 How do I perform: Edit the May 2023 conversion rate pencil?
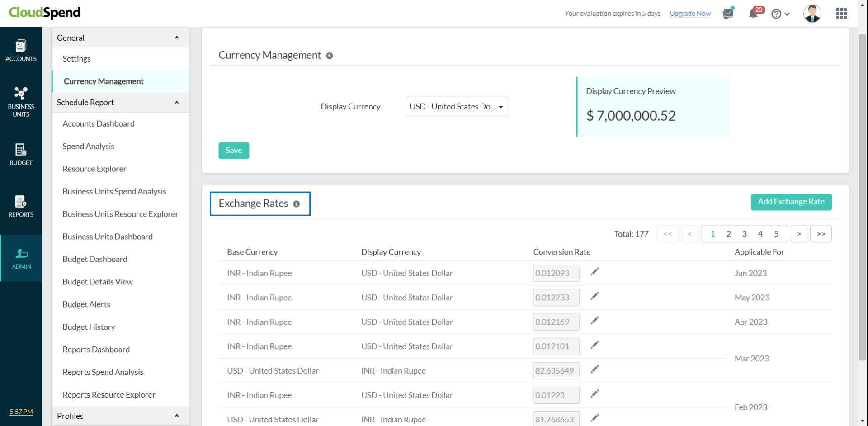(x=595, y=296)
